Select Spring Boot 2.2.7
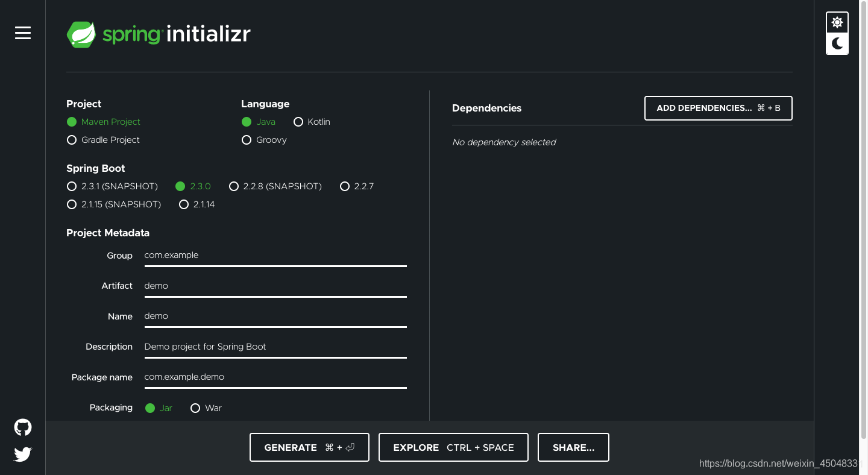This screenshot has width=868, height=475. [357, 186]
